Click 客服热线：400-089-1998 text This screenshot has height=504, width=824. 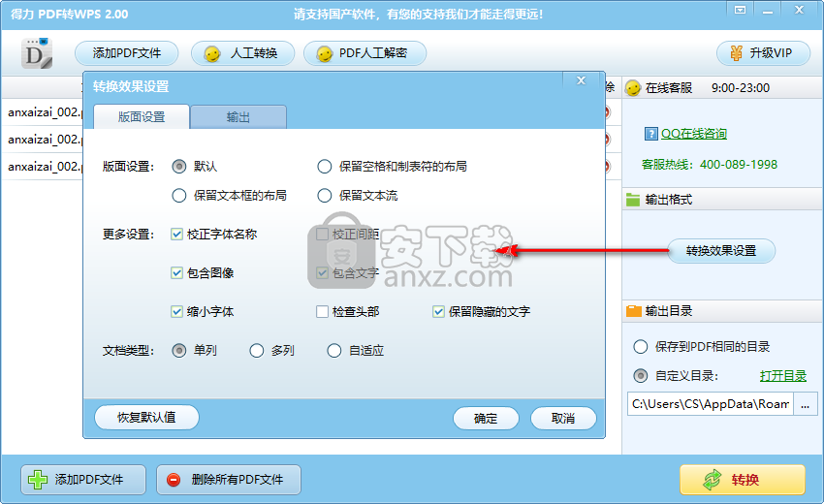point(710,165)
